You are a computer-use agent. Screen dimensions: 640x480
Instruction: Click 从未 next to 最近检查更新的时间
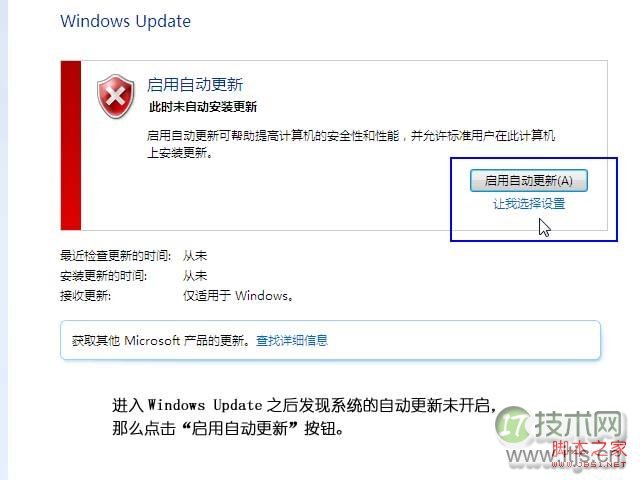click(195, 256)
